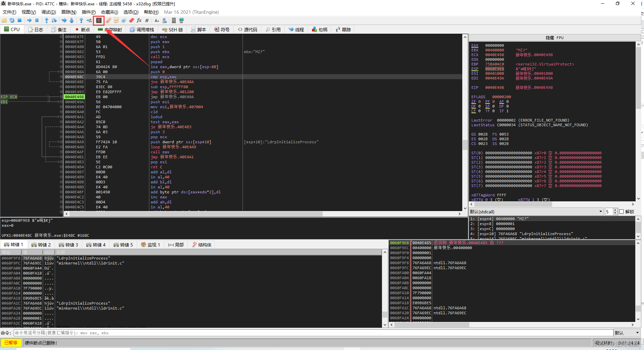Screen dimensions: 644x350
Task: Click the 隐藏 FPU button
Action: click(554, 38)
